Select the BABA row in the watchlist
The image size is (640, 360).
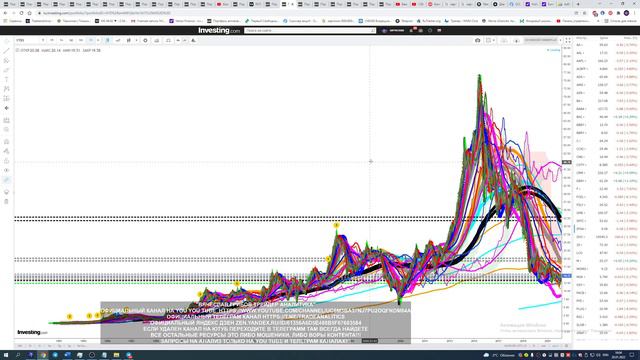tap(607, 109)
